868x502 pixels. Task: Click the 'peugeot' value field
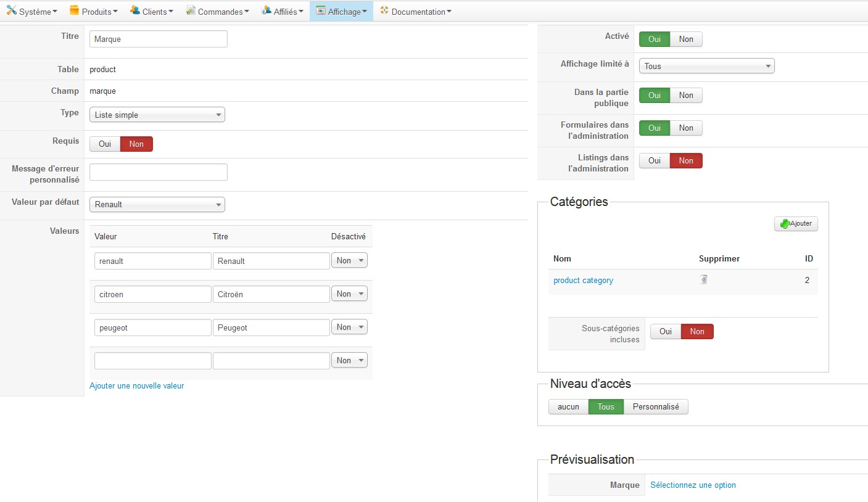pyautogui.click(x=153, y=327)
